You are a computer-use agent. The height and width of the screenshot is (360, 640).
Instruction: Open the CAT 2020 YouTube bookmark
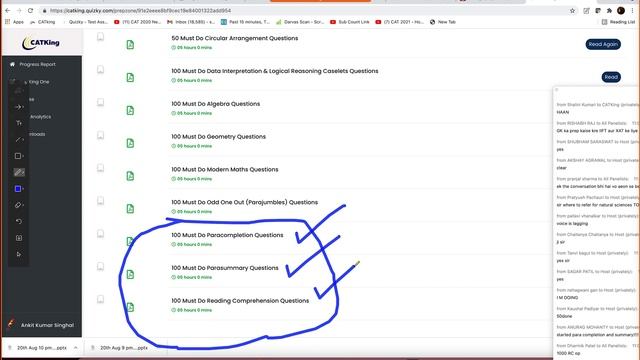click(x=138, y=22)
